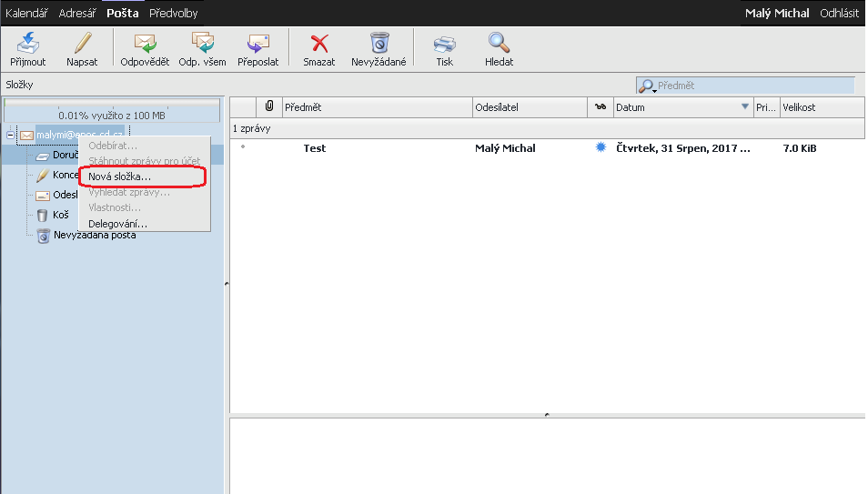868x494 pixels.
Task: Click the attachment paperclip column header
Action: pyautogui.click(x=269, y=106)
